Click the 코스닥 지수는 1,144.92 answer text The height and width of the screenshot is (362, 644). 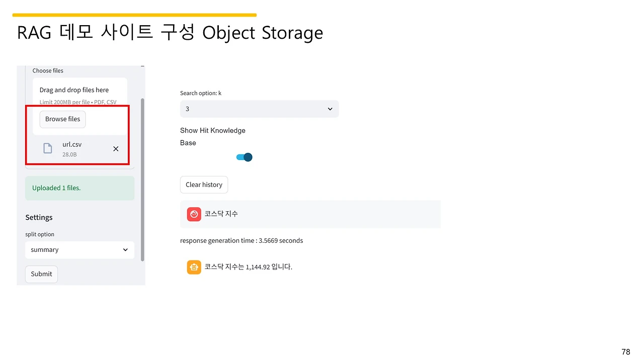click(248, 267)
